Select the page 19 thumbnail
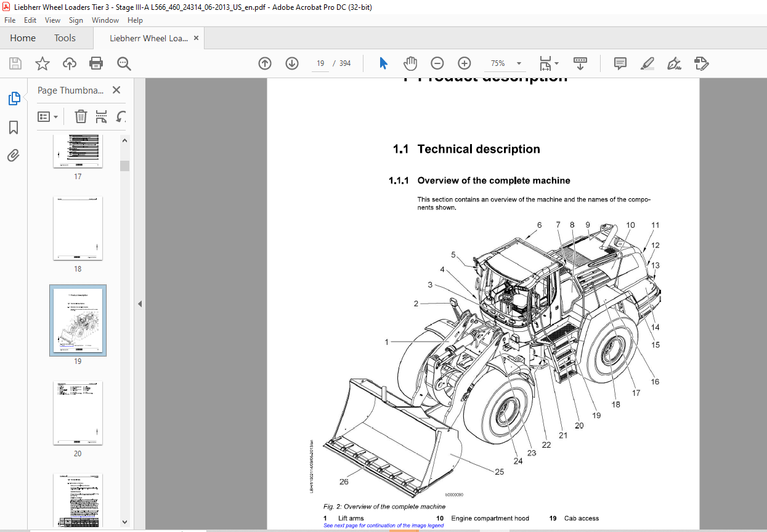Image resolution: width=767 pixels, height=532 pixels. (x=78, y=321)
